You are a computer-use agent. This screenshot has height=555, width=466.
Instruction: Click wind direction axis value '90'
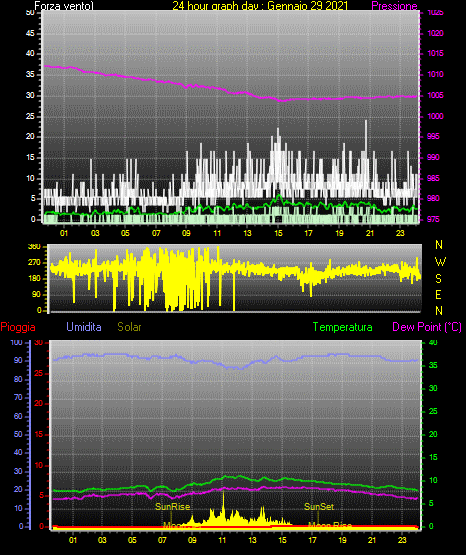pyautogui.click(x=36, y=294)
